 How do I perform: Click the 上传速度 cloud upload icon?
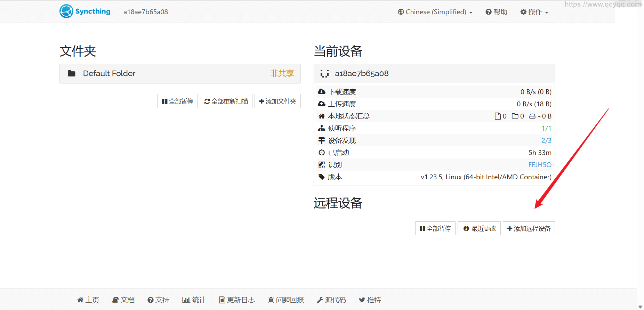322,104
